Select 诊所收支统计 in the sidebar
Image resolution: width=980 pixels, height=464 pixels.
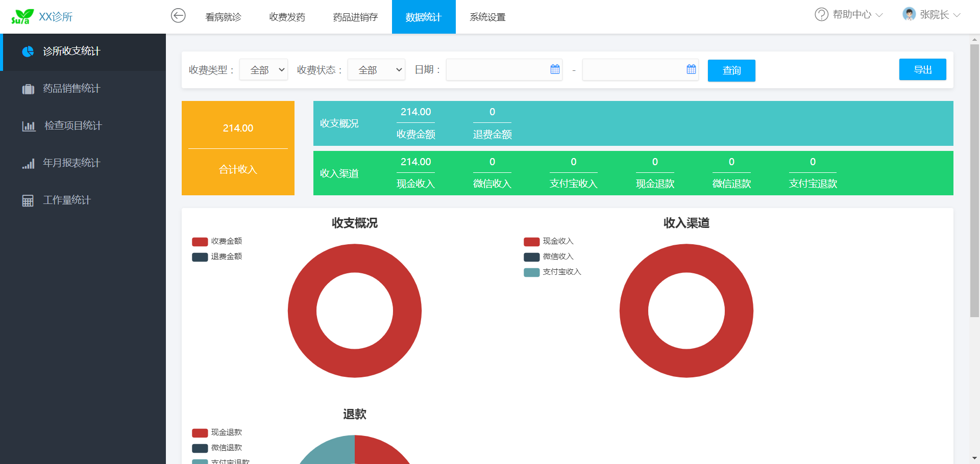(x=83, y=51)
